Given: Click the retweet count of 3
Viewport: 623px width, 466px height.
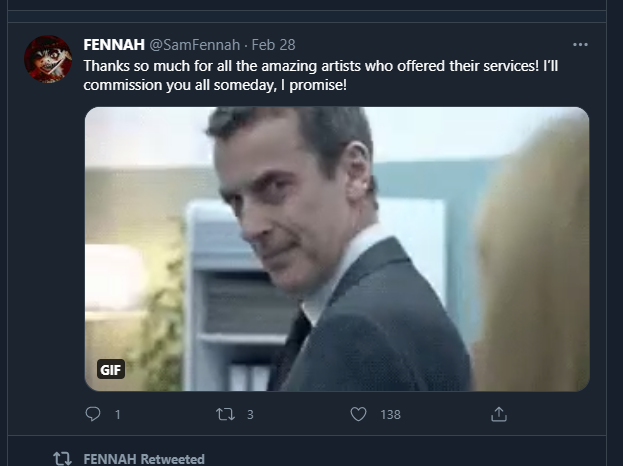Looking at the screenshot, I should tap(249, 414).
